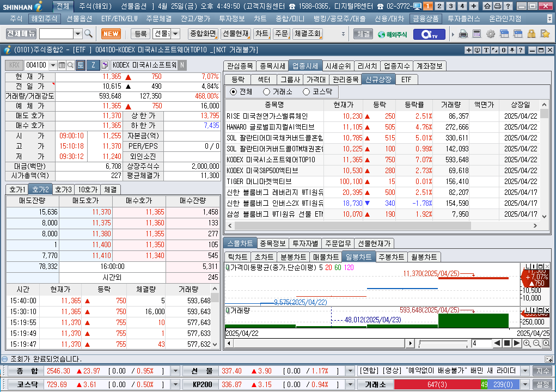Screen dimensions: 556x392
Task: Click the 전체메뉴 button
Action: (x=21, y=34)
